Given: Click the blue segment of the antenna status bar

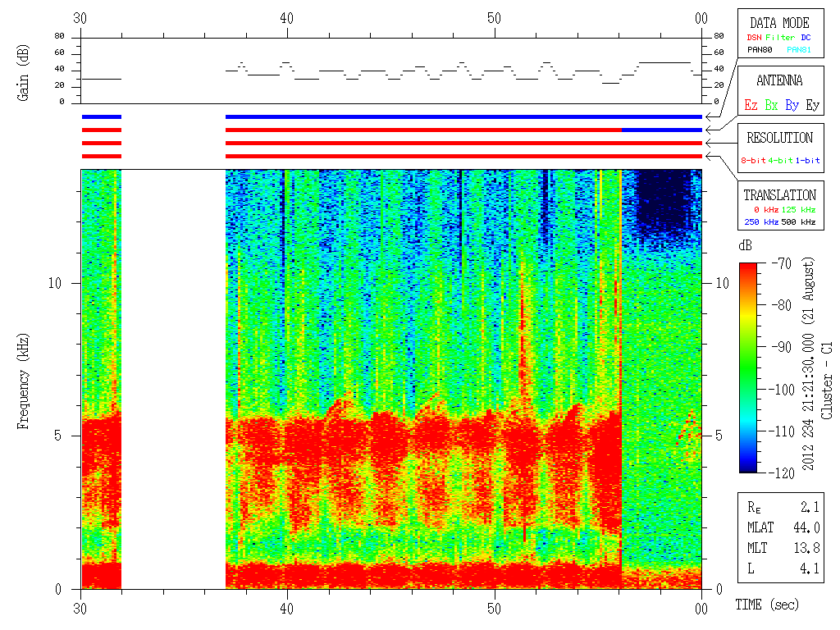Looking at the screenshot, I should tap(662, 130).
